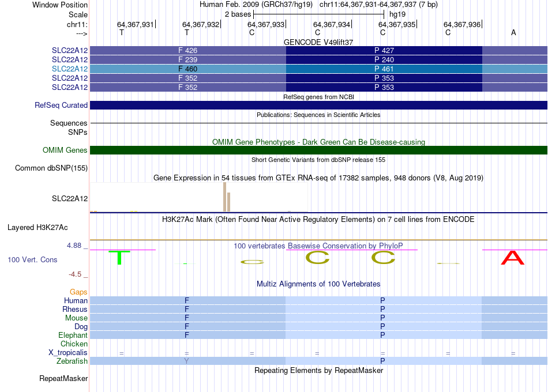Select the F 239 amino acid block
Viewport: 548px width, 392px height.
[x=188, y=60]
